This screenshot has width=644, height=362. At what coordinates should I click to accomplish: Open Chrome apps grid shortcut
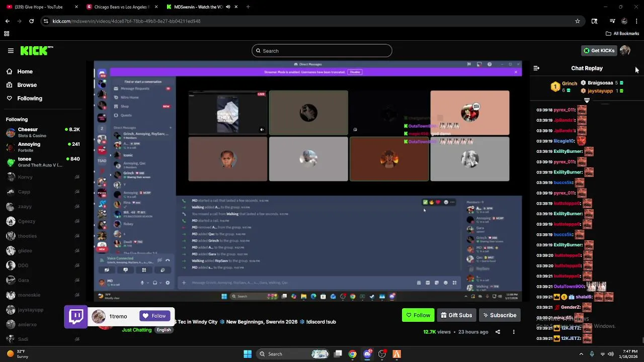tap(7, 34)
